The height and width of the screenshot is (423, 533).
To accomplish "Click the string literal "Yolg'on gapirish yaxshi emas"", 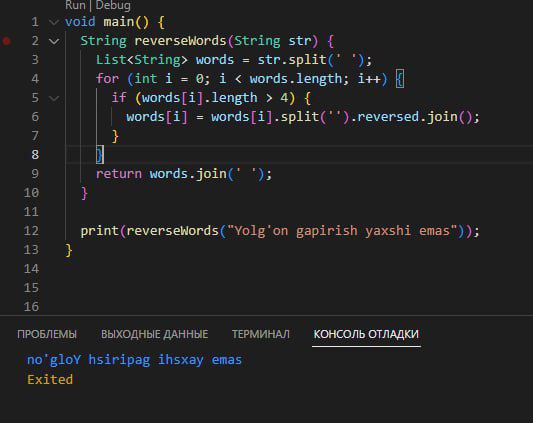I will coord(342,231).
